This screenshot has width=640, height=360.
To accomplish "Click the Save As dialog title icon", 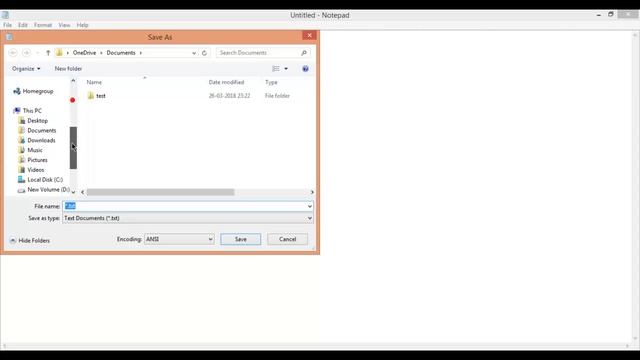I will 9,37.
